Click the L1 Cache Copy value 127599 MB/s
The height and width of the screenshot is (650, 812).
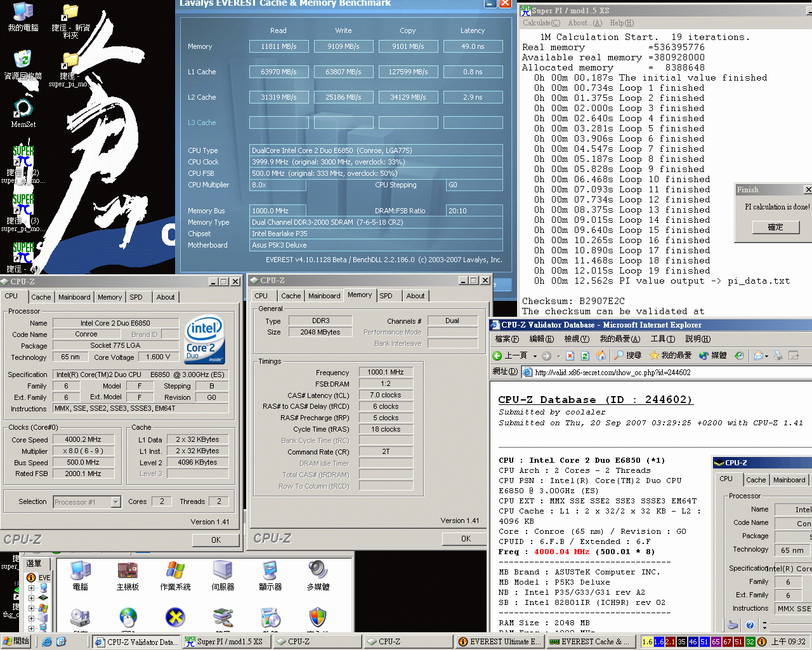point(408,72)
